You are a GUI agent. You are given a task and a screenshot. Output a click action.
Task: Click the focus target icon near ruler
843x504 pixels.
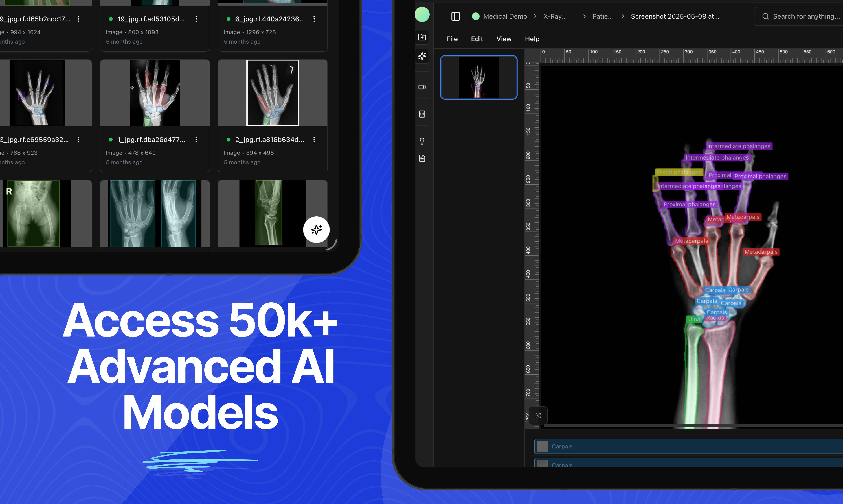point(538,416)
